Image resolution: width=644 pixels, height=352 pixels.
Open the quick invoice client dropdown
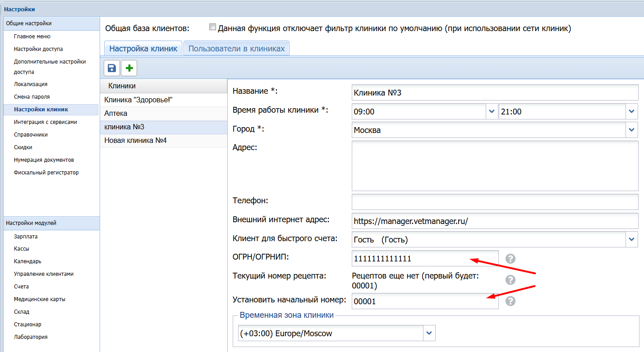click(631, 239)
